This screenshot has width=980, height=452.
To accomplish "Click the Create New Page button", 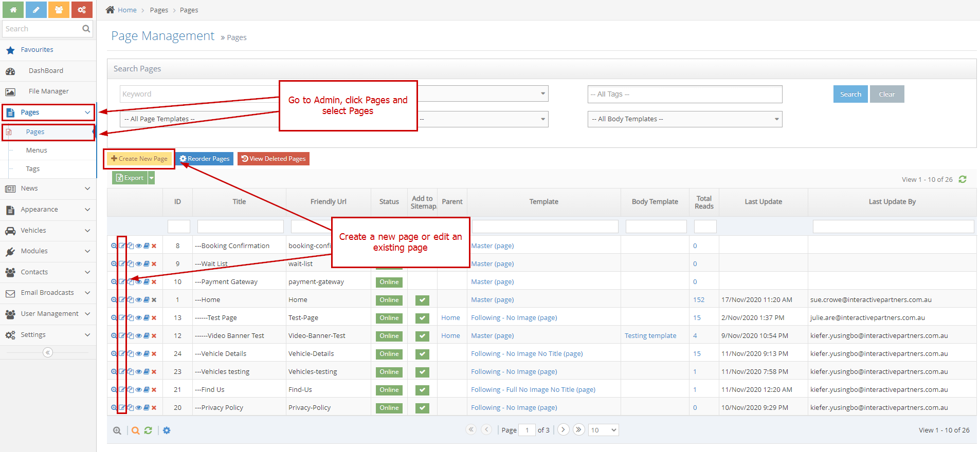I will coord(139,159).
